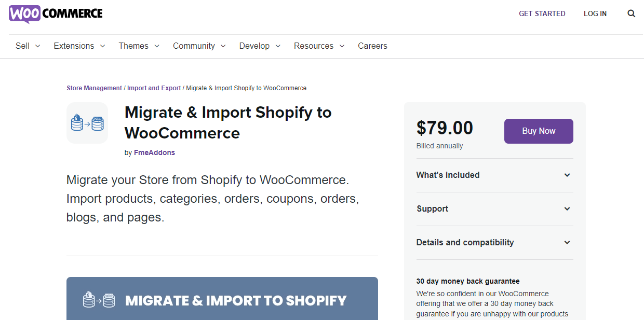Open the Sell dropdown menu

[28, 46]
